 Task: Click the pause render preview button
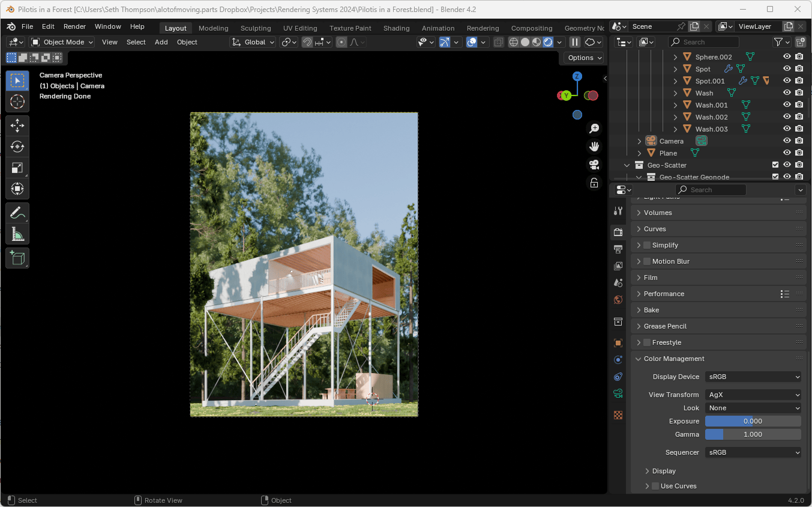coord(574,42)
